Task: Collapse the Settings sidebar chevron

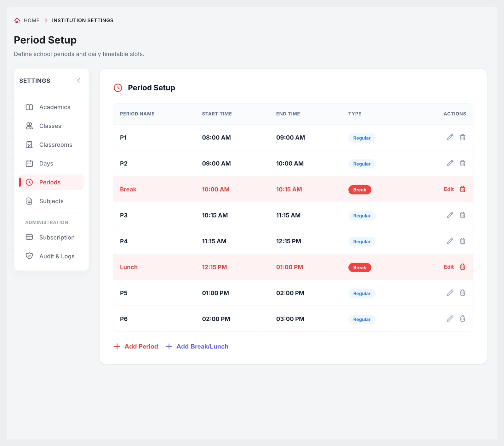Action: (78, 81)
